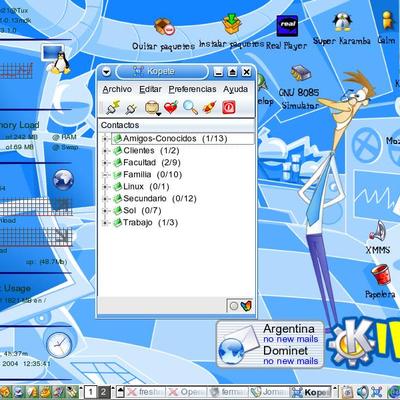
Task: Open the status dropdown in Kopete toolbar
Action: pos(153,108)
